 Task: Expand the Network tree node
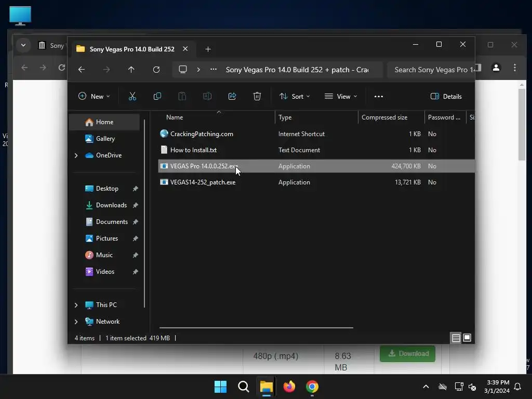pyautogui.click(x=76, y=322)
